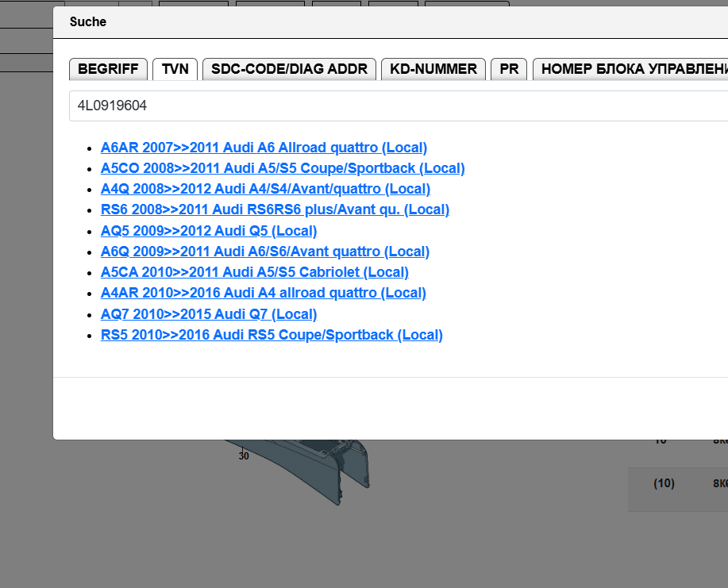
Task: Open A6Q 2009>>2011 Audi A6/S6/Avant quattro result
Action: (x=265, y=252)
